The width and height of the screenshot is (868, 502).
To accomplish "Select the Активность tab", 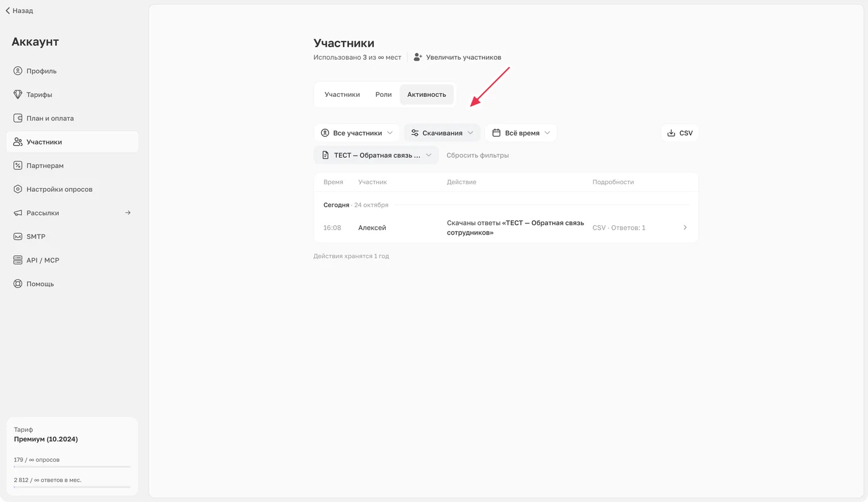I will [x=427, y=94].
